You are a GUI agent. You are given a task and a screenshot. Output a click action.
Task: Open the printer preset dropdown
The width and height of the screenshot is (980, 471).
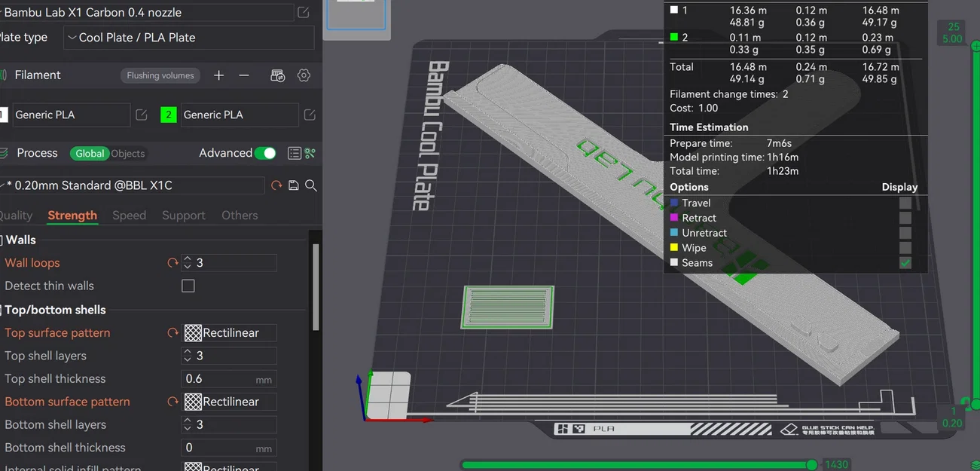point(147,13)
